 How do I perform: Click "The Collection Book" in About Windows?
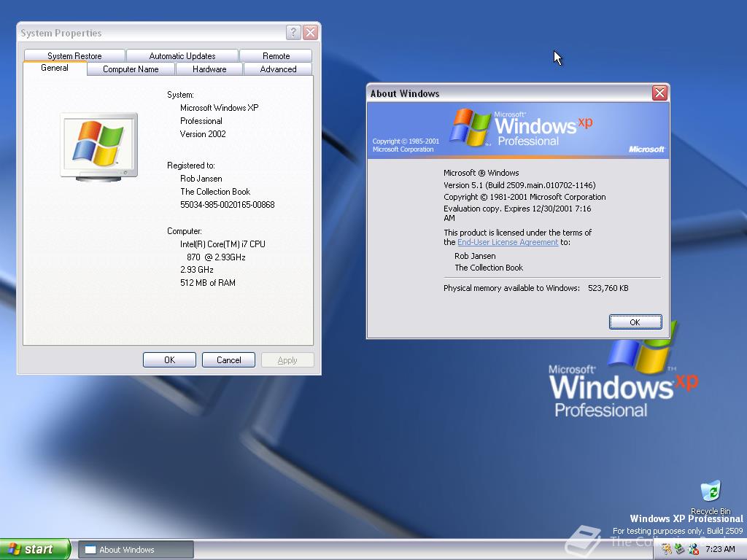tap(489, 268)
